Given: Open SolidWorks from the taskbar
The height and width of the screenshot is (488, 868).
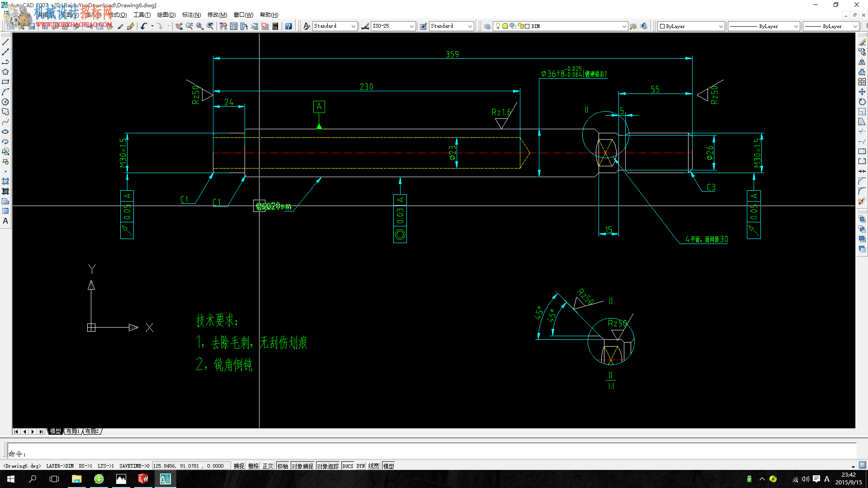Looking at the screenshot, I should [143, 479].
